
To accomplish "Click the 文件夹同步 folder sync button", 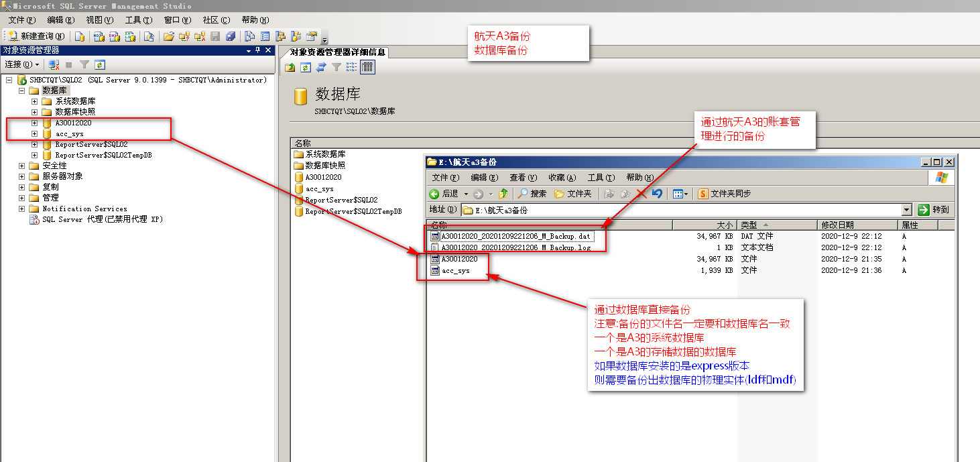I will click(724, 194).
